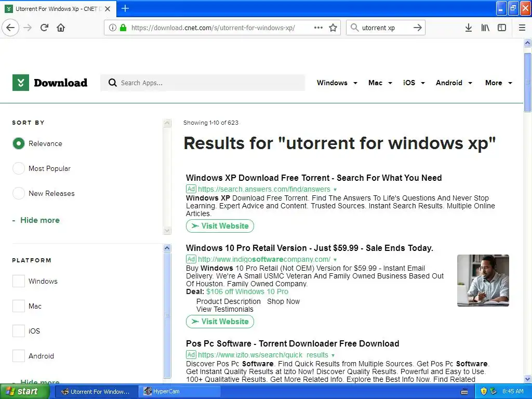The image size is (532, 399).
Task: Reload the current page
Action: pos(44,28)
